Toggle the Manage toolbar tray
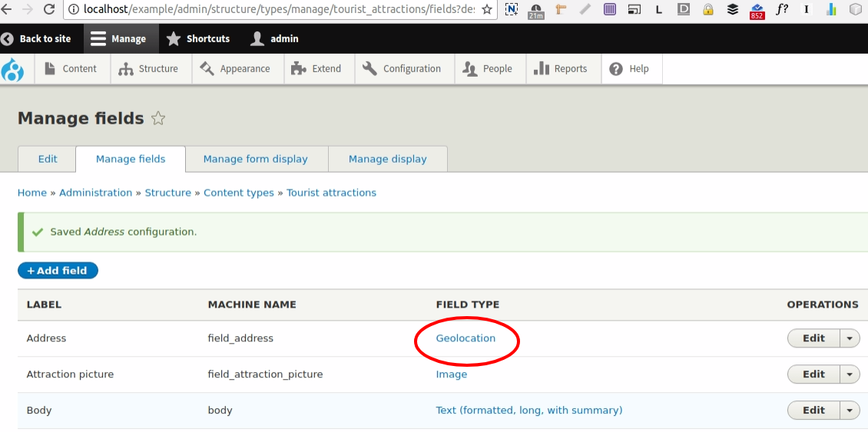868x432 pixels. click(x=118, y=38)
